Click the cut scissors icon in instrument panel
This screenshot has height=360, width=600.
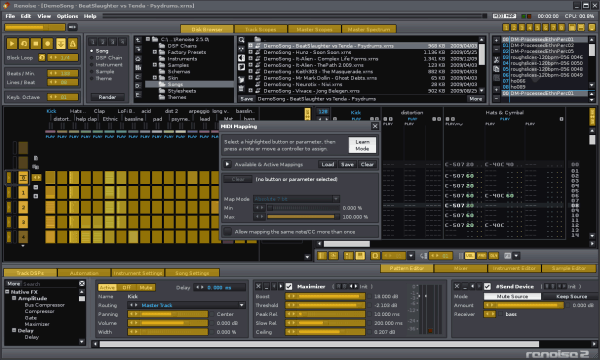coord(496,60)
